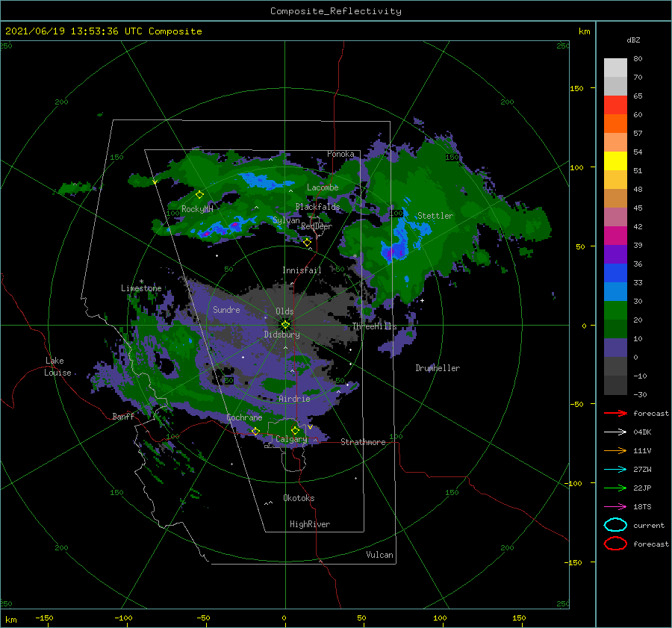Select the slate purple swatch below 10
Viewport: 672px width, 628px height.
point(615,348)
